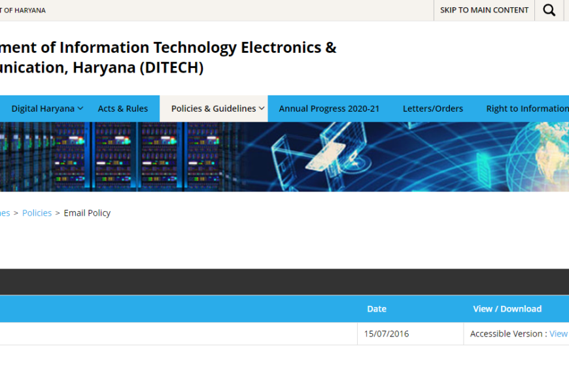
Task: Click the Policies breadcrumb link
Action: 37,213
